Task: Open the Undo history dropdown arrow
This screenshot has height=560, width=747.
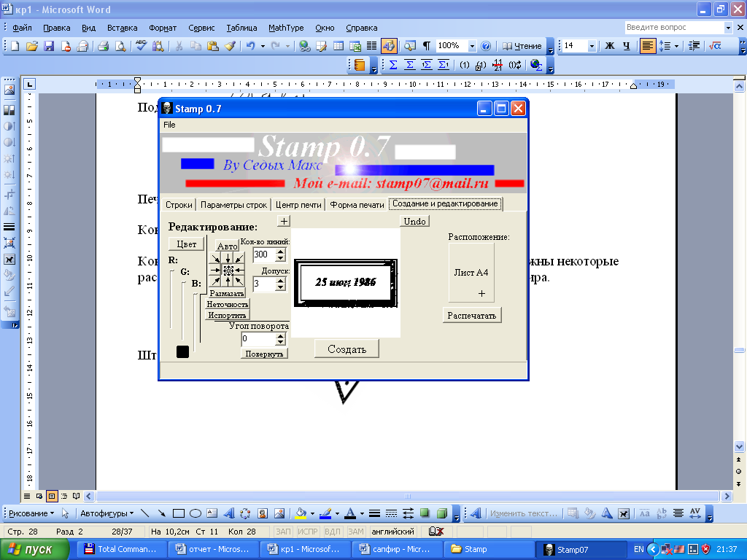Action: click(x=263, y=46)
